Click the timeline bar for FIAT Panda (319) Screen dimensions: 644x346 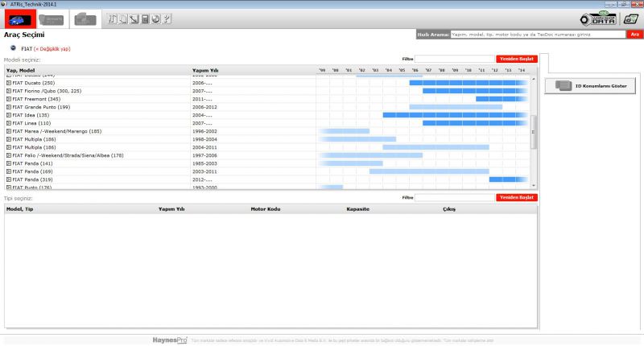[508, 179]
